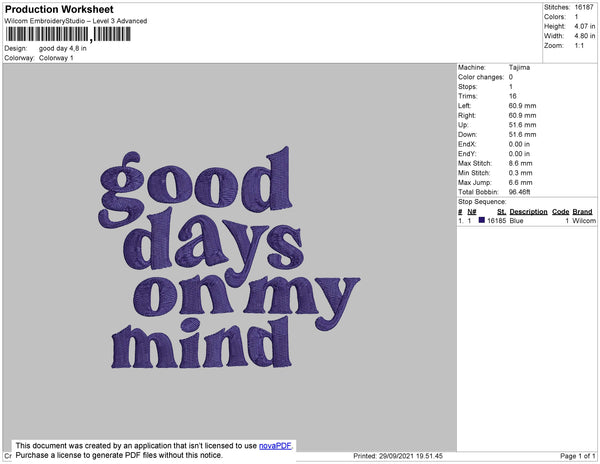Click the 'Brand' column header

[582, 212]
